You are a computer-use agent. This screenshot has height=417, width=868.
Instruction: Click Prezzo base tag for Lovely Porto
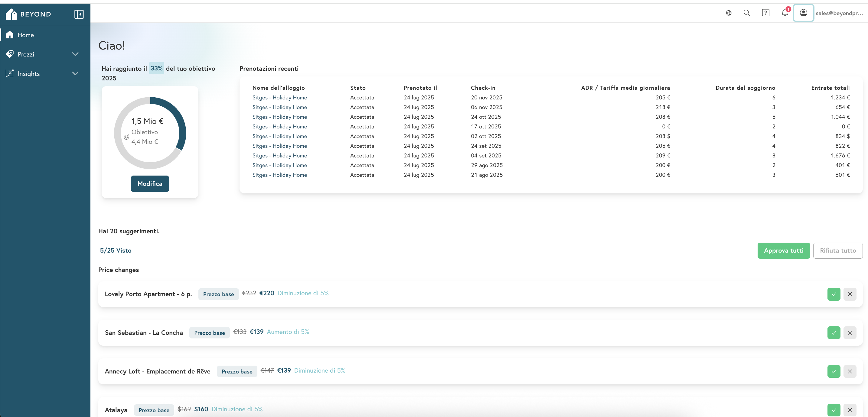pos(218,294)
